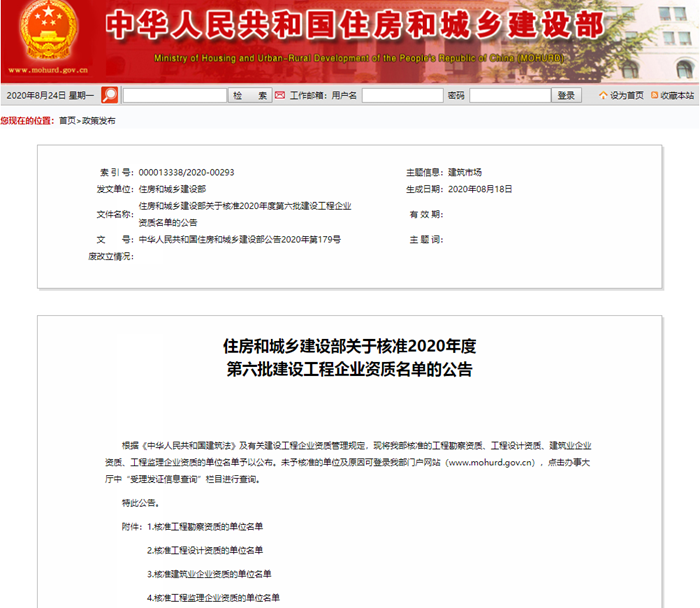Open the 收藏本站 link

677,96
